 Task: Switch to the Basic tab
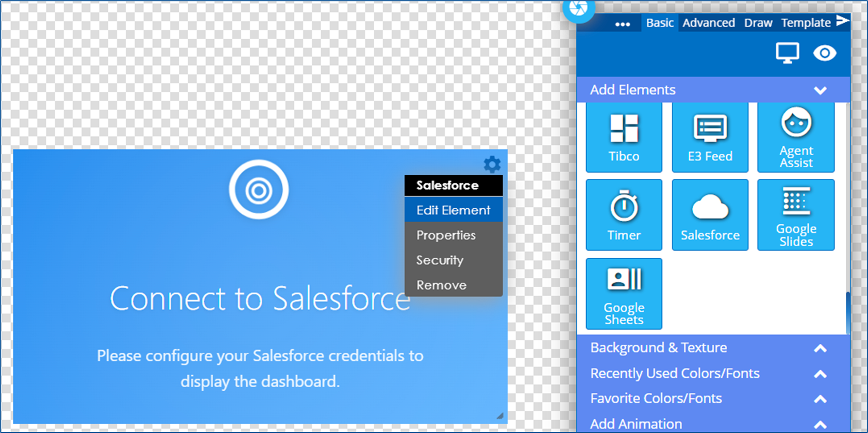660,23
